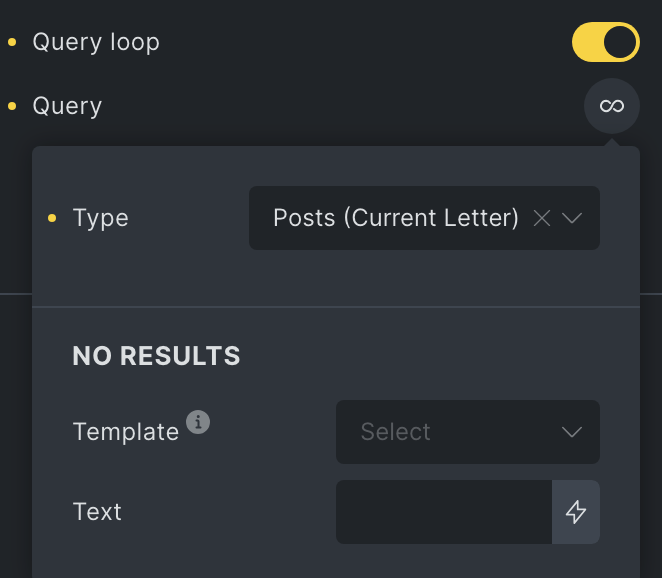Screen dimensions: 662x578
Task: Focus the No Results Text input field
Action: click(444, 512)
